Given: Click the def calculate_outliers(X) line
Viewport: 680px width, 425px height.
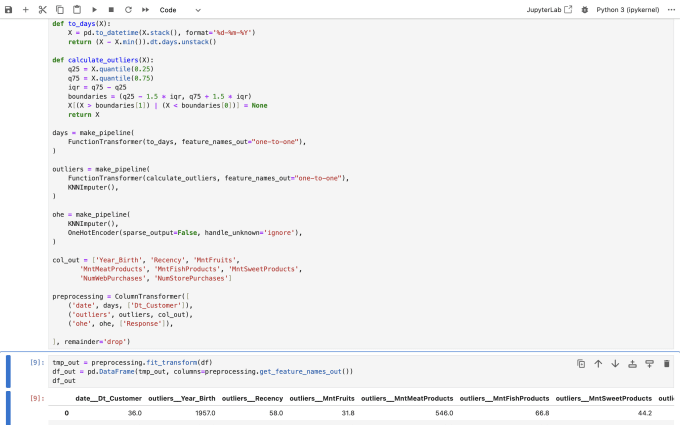Looking at the screenshot, I should coord(103,60).
